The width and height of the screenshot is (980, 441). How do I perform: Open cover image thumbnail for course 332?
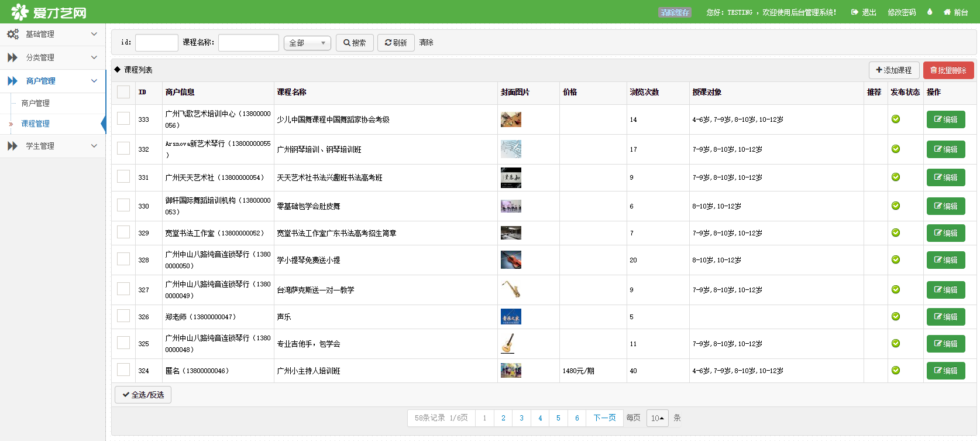point(511,149)
